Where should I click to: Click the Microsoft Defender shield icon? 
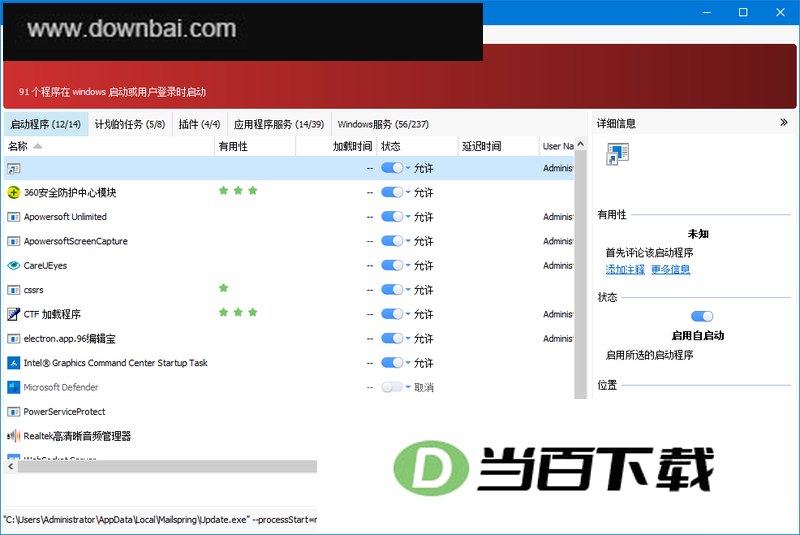pos(14,387)
